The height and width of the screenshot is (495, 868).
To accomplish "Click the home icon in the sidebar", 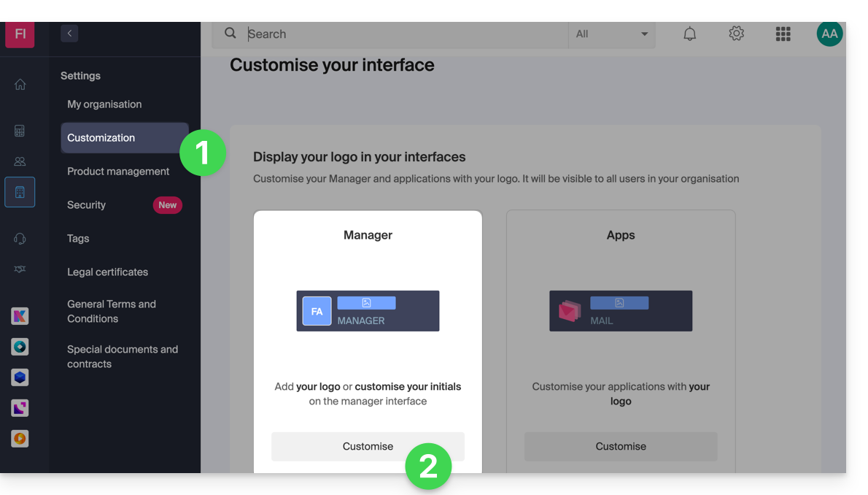I will pyautogui.click(x=20, y=85).
